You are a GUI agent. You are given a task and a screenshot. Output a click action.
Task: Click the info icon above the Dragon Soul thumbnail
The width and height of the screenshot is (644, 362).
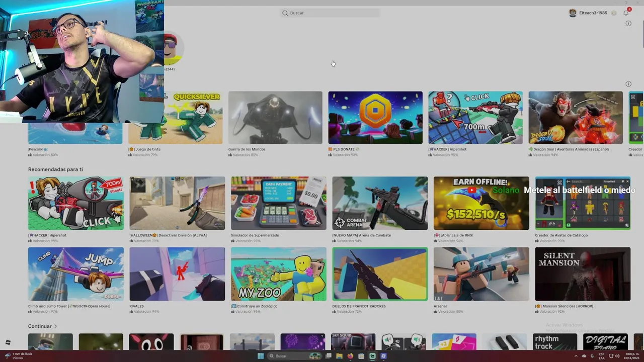[x=628, y=84]
